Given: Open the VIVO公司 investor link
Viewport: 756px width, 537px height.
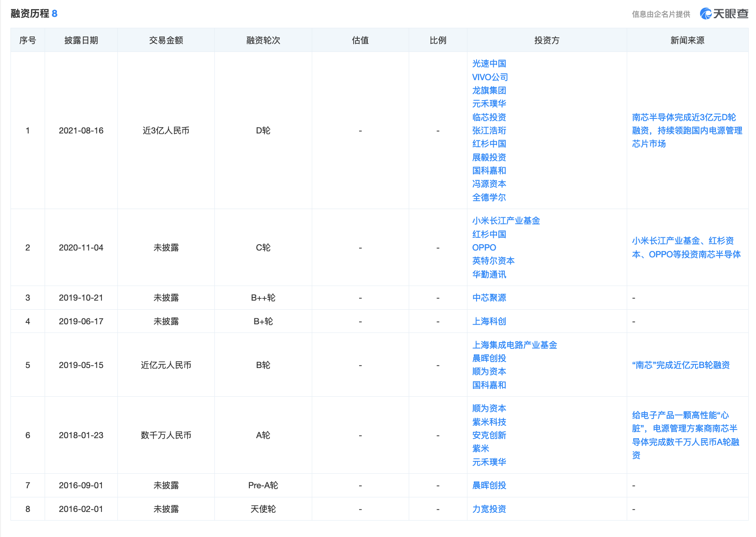Looking at the screenshot, I should pos(490,77).
